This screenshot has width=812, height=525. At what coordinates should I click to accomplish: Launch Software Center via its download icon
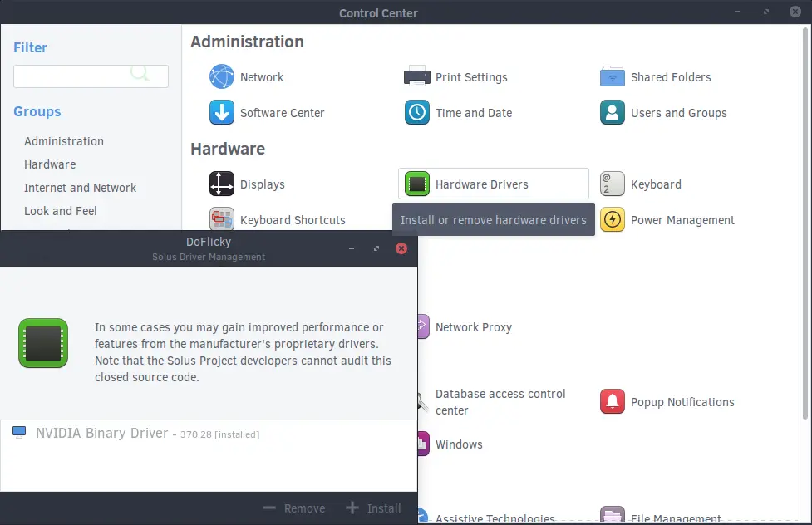[222, 112]
